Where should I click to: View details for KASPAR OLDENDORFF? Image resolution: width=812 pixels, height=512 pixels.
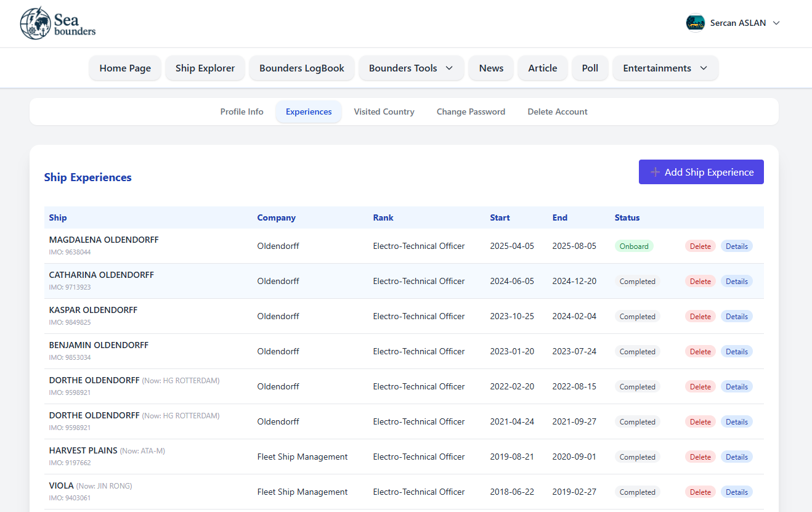coord(736,317)
